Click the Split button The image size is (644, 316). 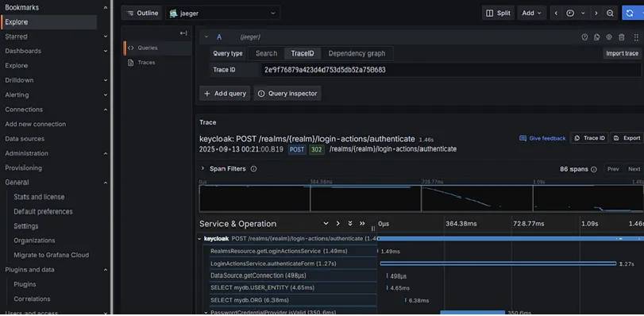click(498, 13)
